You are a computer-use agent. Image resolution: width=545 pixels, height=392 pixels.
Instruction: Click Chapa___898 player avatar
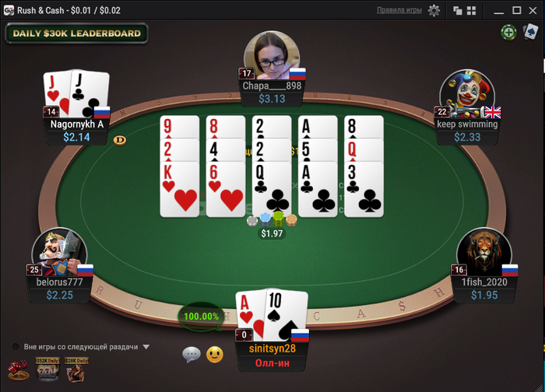click(272, 55)
